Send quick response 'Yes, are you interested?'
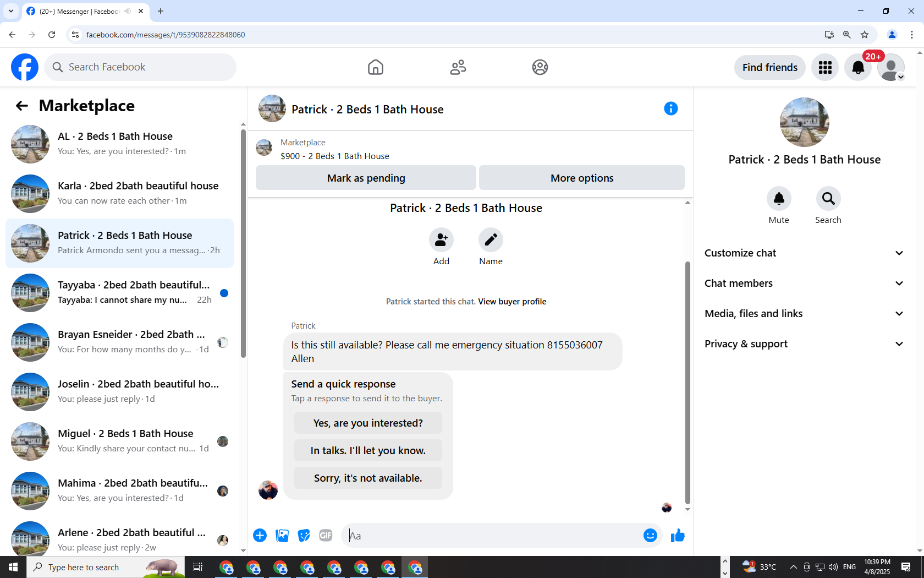The height and width of the screenshot is (578, 924). (x=368, y=423)
